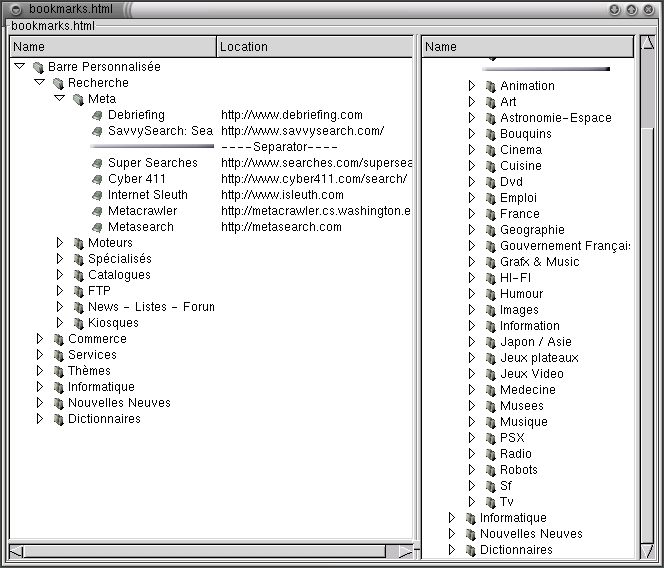The height and width of the screenshot is (568, 664).
Task: Collapse the Recherche folder
Action: [x=40, y=83]
